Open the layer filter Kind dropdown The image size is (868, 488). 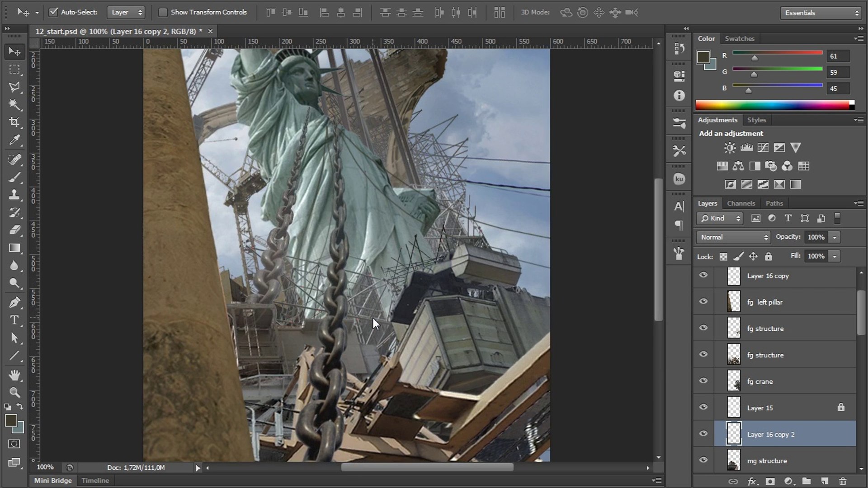coord(720,218)
